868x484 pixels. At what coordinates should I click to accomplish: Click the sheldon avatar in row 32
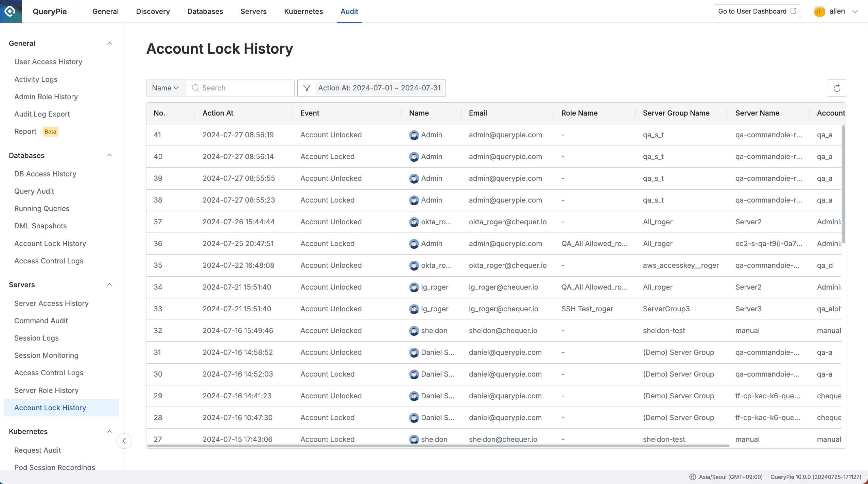click(x=414, y=330)
